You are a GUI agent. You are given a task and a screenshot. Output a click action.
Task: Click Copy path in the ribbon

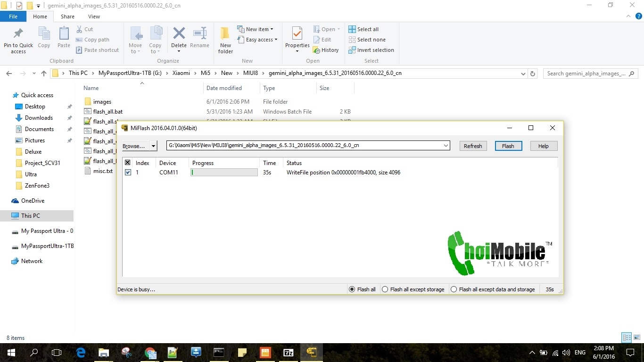coord(92,40)
